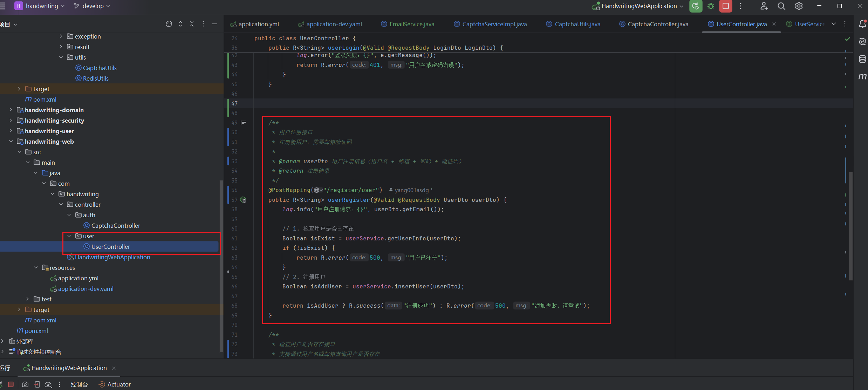Click the locate opened file crosshair icon
Screen dimensions: 868x390
tap(169, 24)
